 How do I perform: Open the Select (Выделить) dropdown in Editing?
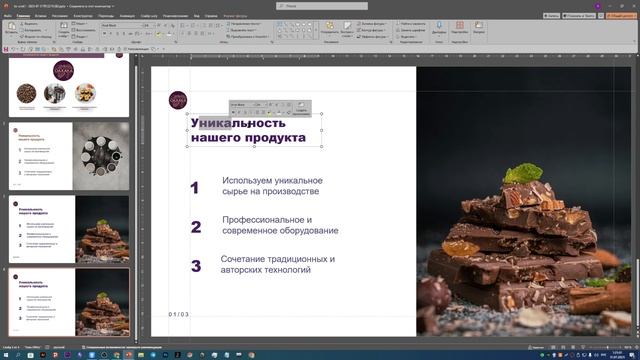coord(406,36)
